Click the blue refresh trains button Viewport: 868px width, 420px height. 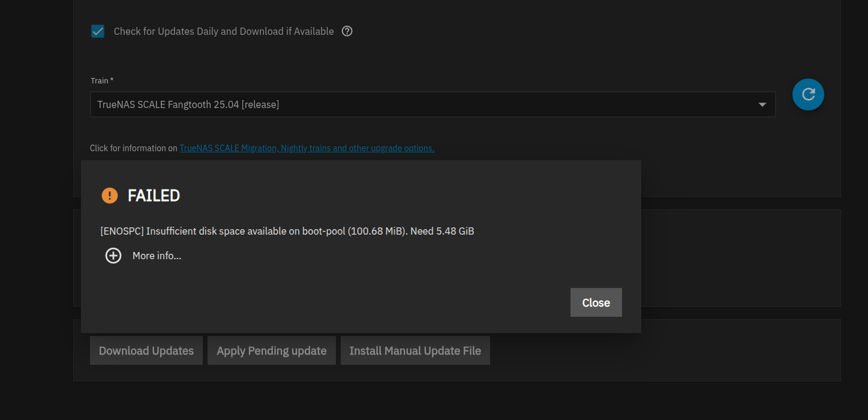(x=808, y=94)
